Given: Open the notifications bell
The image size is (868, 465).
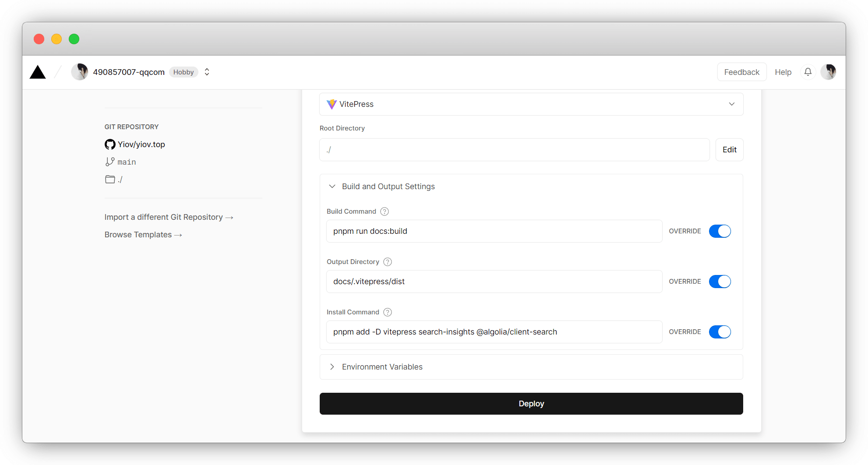Looking at the screenshot, I should coord(808,72).
